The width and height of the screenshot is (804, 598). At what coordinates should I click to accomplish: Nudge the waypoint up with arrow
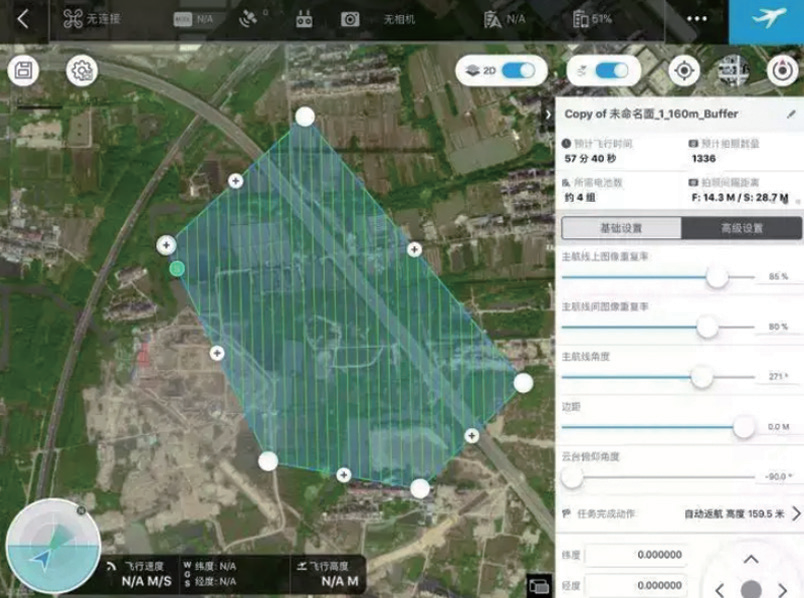coord(751,559)
